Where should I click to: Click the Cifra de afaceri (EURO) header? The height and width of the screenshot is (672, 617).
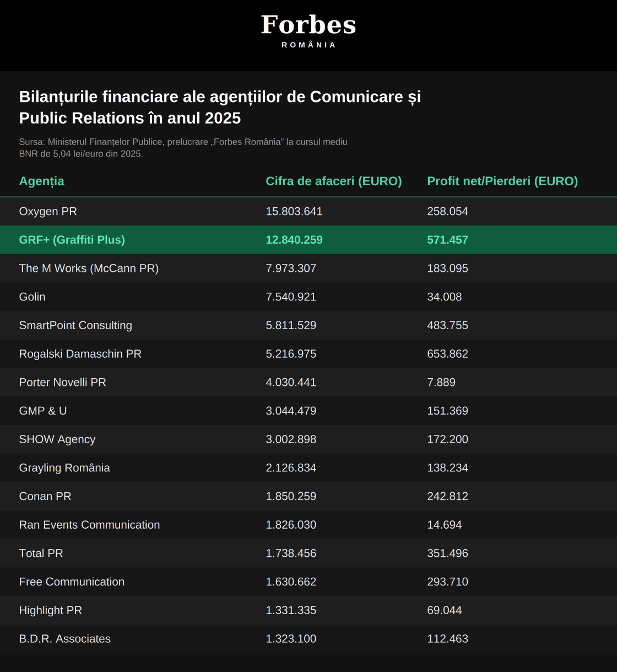[334, 181]
